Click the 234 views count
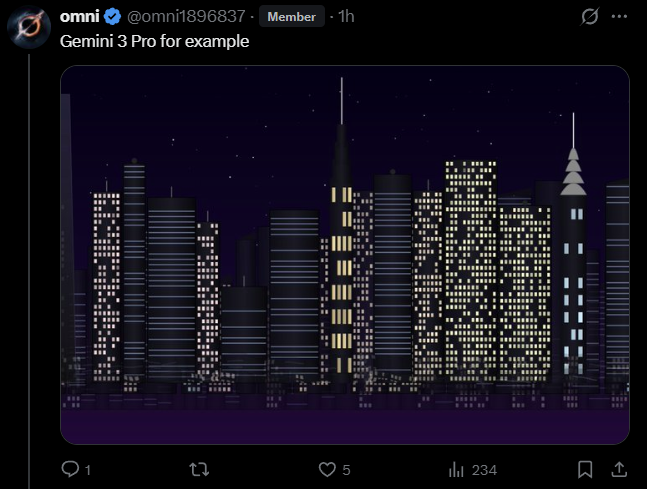The width and height of the screenshot is (647, 489). (484, 470)
